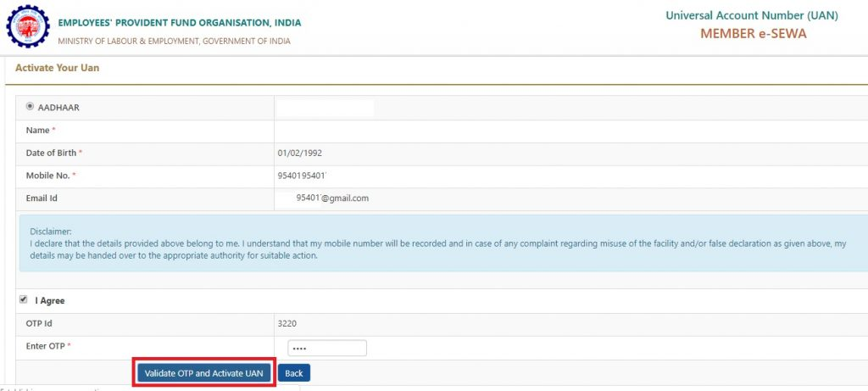Click the OTP Id value 3220
Screen dimensions: 868x391
point(287,323)
